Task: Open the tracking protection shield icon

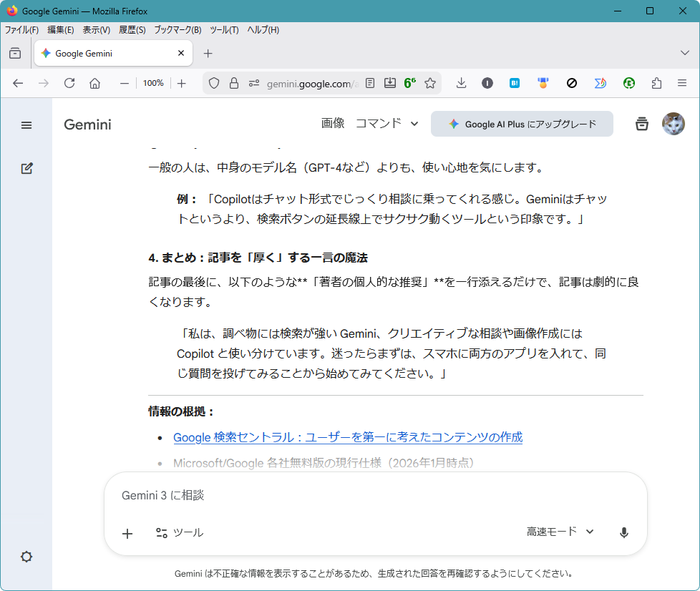Action: pos(214,83)
